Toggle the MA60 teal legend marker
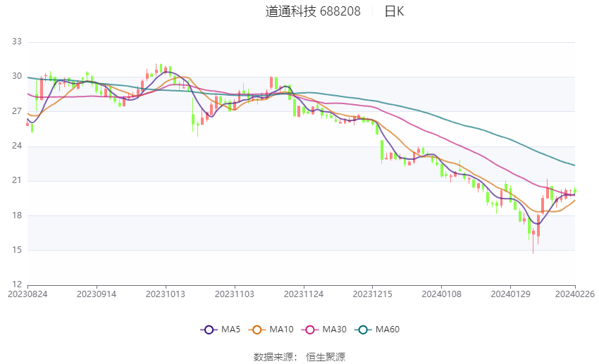The width and height of the screenshot is (599, 364). point(363,330)
